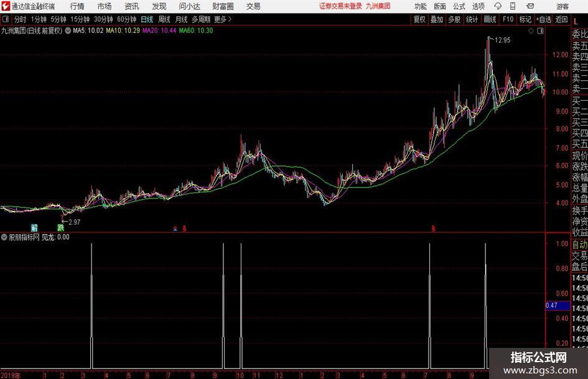Open the mail envelope icon
Viewport: 588px width, 379px height.
pyautogui.click(x=530, y=6)
